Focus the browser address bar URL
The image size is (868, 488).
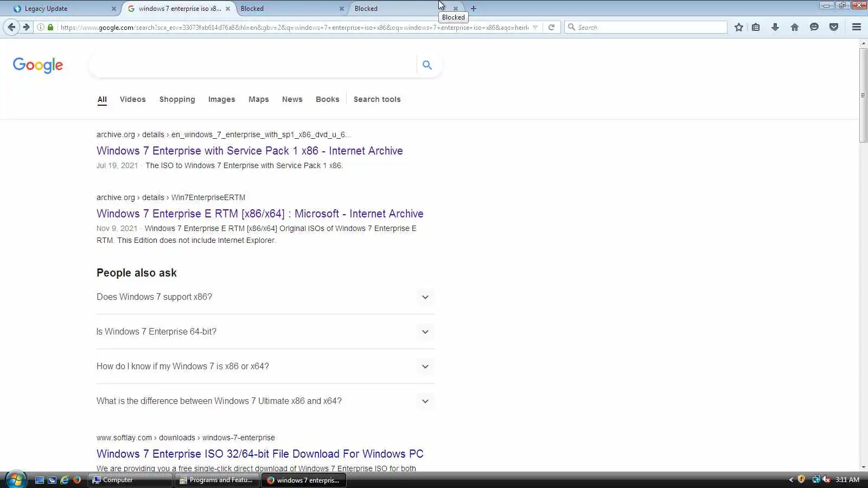(x=295, y=27)
